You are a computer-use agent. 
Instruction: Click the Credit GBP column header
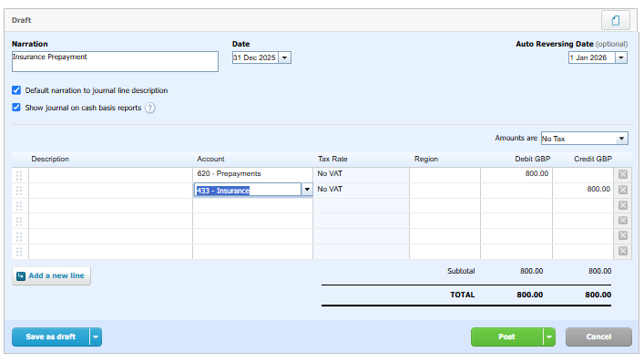[x=593, y=159]
